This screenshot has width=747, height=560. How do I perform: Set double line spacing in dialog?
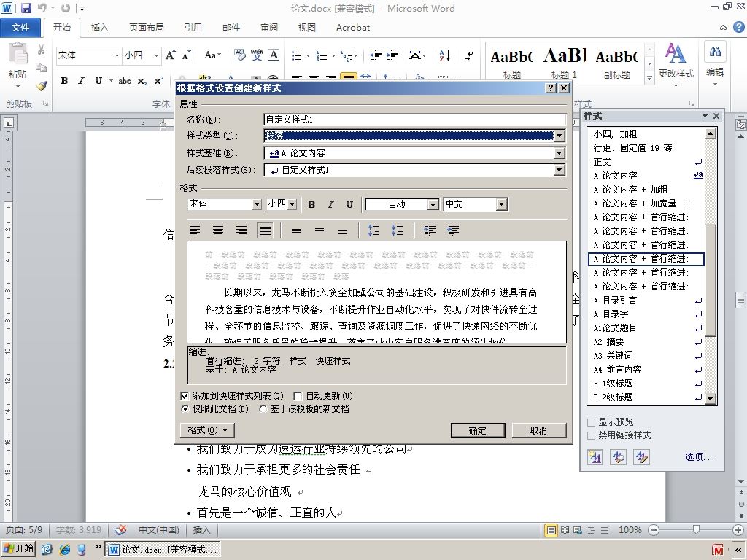[343, 230]
